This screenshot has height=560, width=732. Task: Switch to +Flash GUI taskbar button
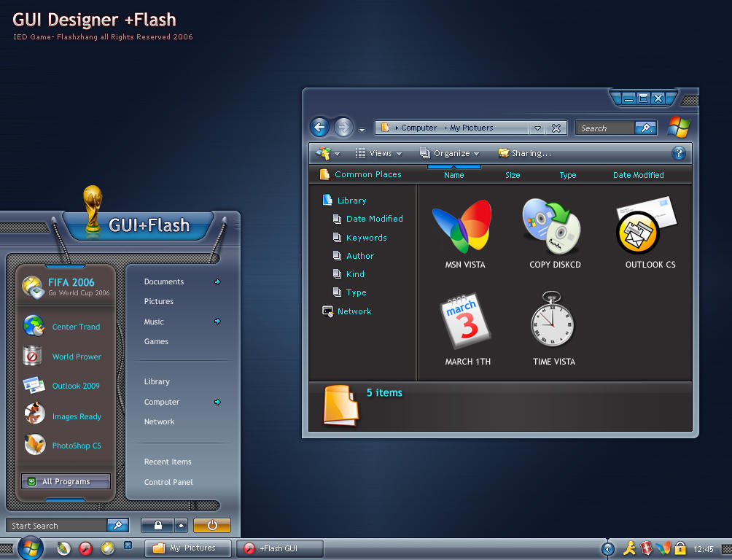click(x=279, y=548)
